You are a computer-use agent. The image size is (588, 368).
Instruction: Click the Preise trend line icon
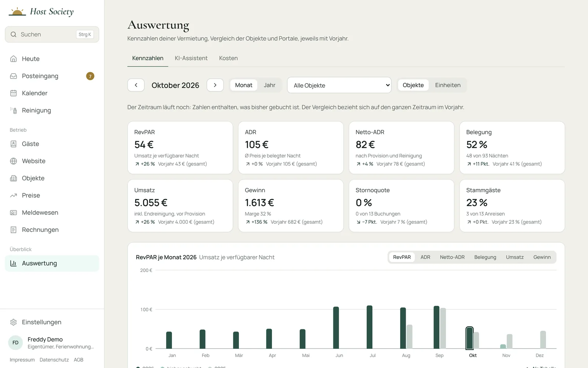[14, 195]
